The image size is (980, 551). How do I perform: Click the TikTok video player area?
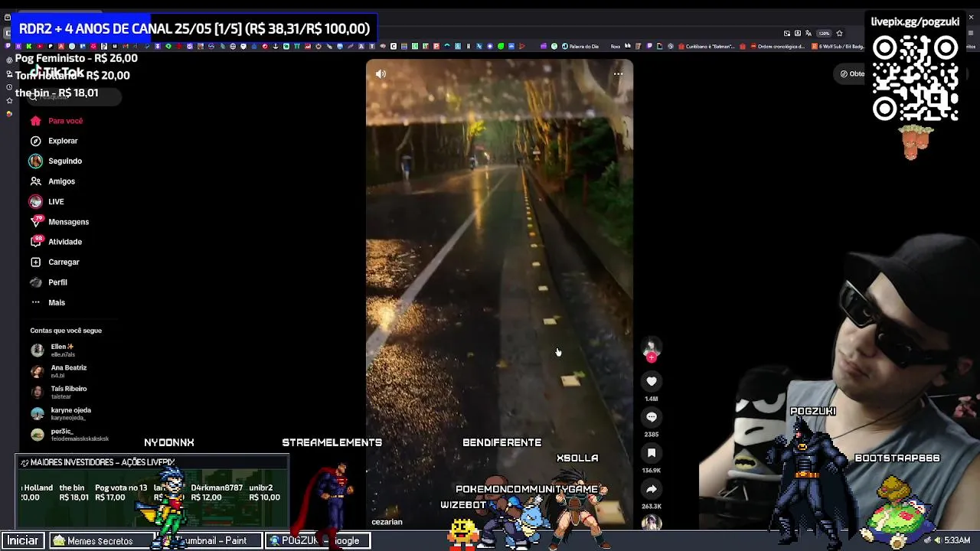[499, 294]
